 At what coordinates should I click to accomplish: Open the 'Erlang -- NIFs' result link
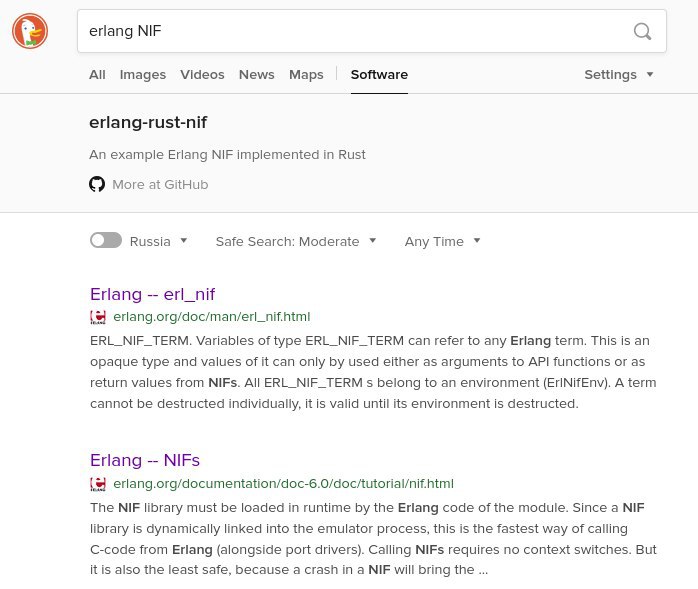click(x=145, y=460)
